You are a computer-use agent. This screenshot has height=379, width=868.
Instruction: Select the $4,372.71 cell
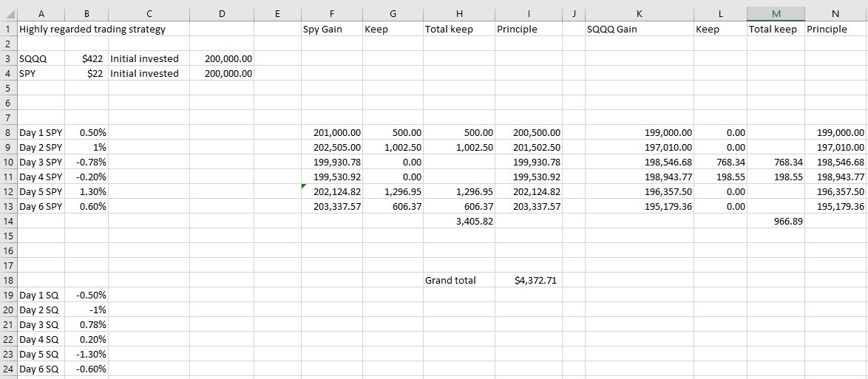(529, 280)
